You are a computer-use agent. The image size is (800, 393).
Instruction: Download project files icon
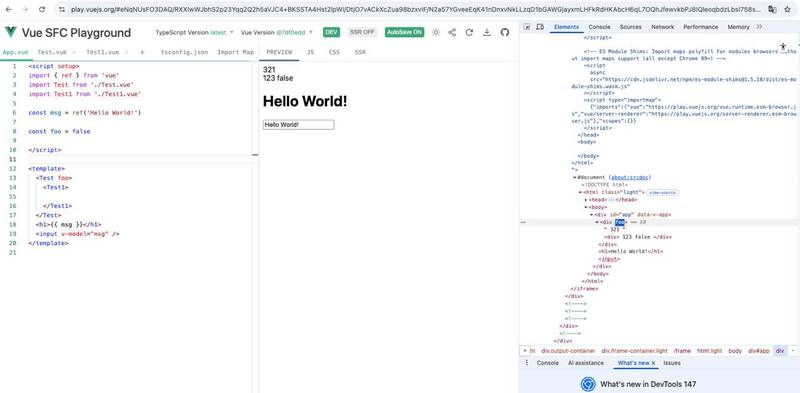tap(487, 32)
